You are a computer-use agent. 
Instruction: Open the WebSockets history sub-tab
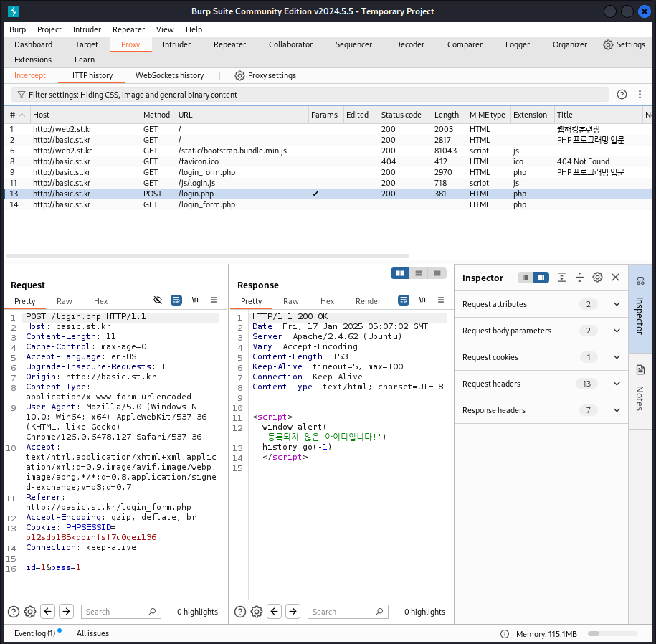pos(169,76)
